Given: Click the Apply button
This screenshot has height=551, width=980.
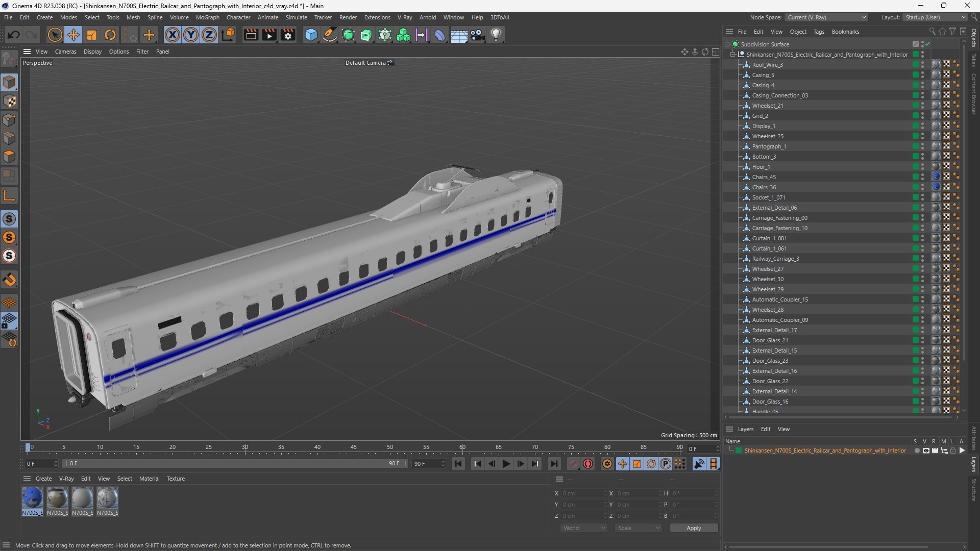Looking at the screenshot, I should 694,528.
